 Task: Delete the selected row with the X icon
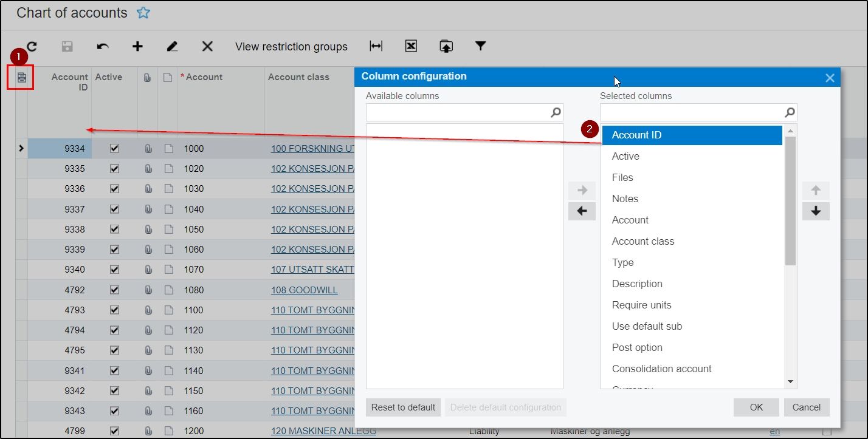tap(207, 46)
